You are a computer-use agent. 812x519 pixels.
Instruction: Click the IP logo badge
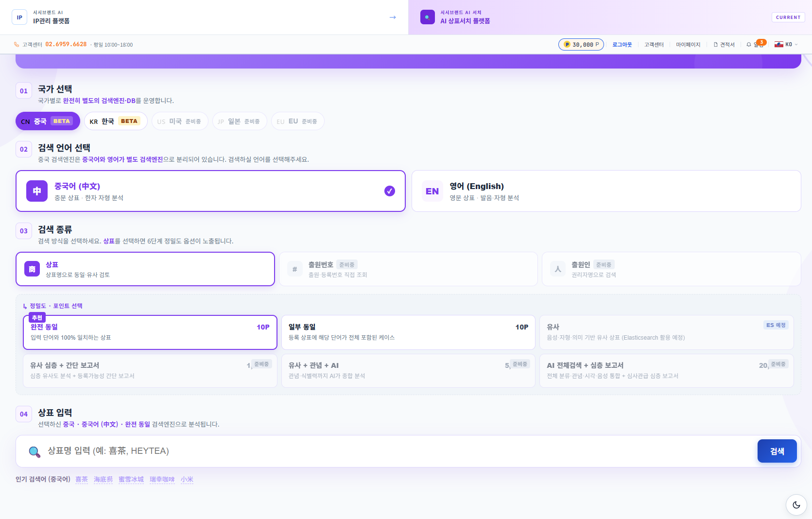point(19,17)
